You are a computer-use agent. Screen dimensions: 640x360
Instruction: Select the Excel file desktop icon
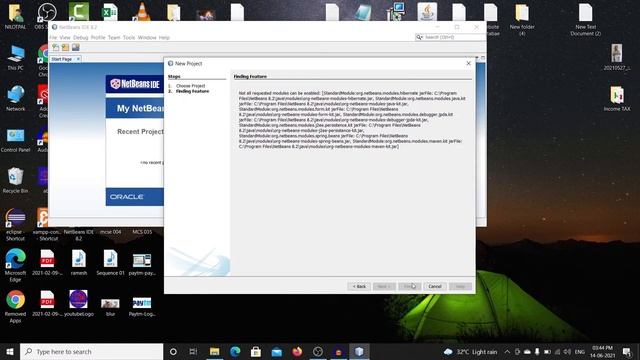click(110, 12)
